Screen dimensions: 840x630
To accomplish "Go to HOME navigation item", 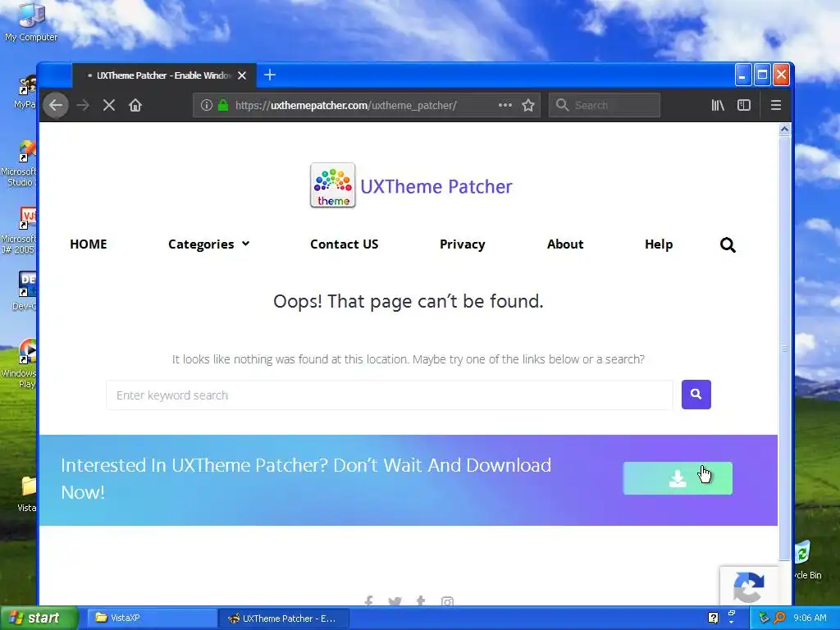I will click(x=89, y=244).
